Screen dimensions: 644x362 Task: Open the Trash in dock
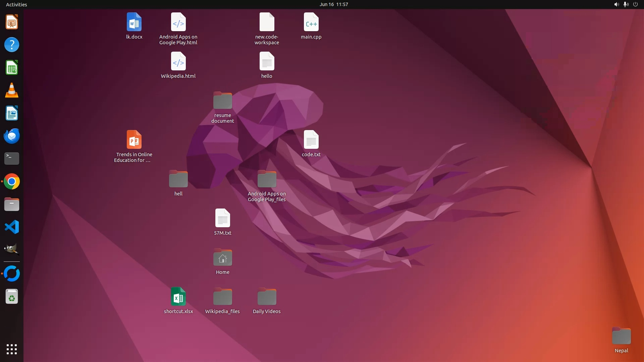(12, 297)
